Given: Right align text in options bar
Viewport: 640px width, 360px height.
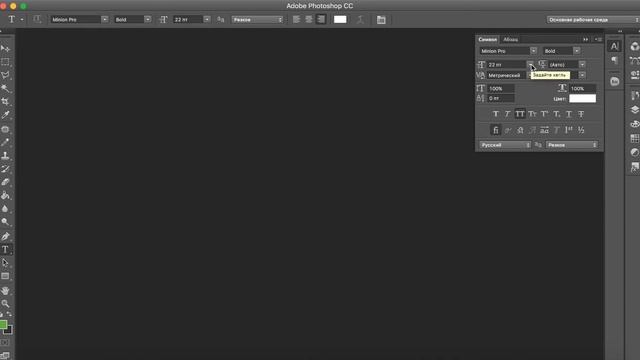Looking at the screenshot, I should (x=321, y=19).
